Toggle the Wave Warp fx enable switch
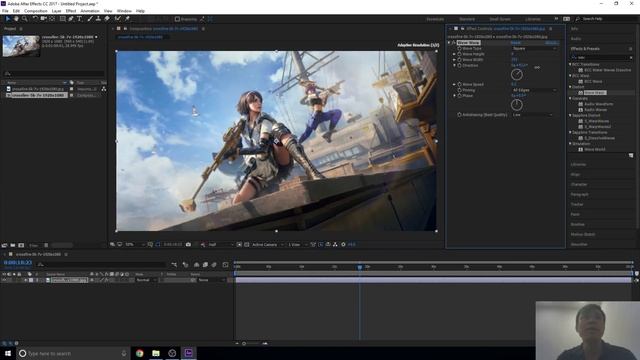The height and width of the screenshot is (360, 640). (453, 42)
